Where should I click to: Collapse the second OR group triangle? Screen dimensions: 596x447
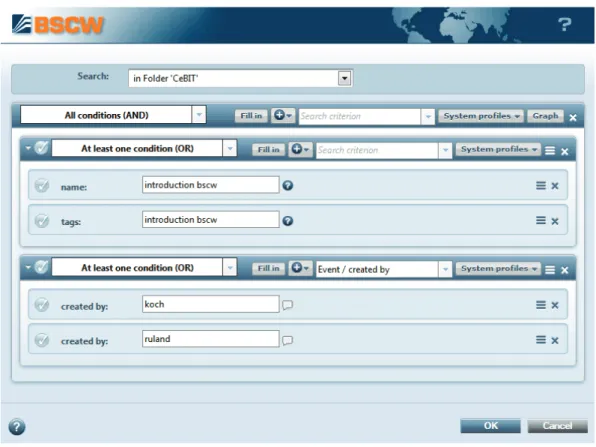pos(28,267)
